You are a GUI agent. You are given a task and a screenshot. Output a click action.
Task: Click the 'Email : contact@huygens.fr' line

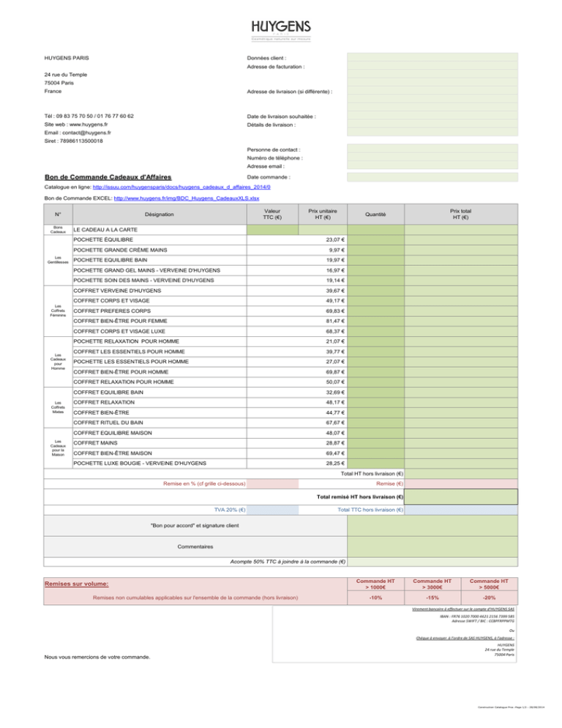(78, 133)
